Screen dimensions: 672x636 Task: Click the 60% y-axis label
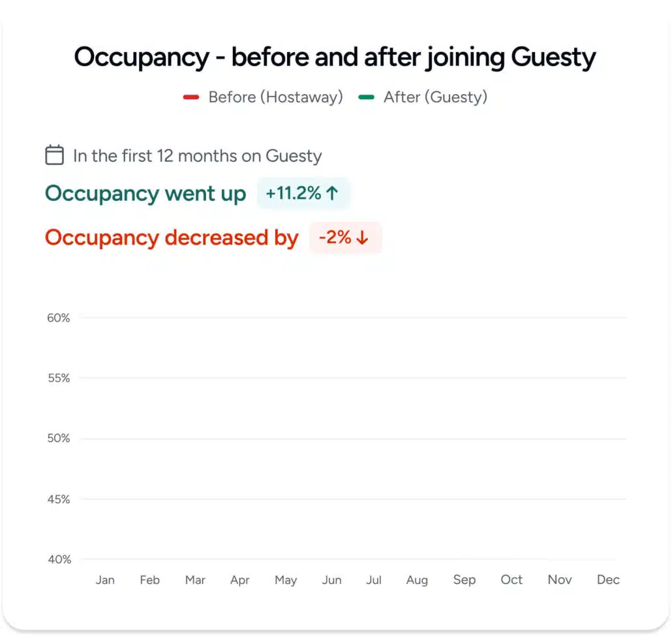pyautogui.click(x=58, y=318)
